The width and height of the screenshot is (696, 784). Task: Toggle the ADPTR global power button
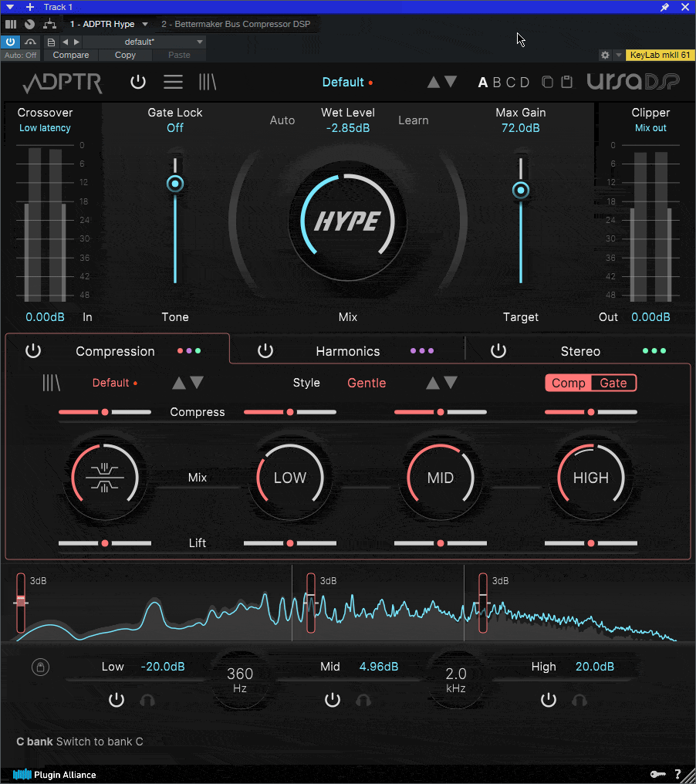click(138, 82)
